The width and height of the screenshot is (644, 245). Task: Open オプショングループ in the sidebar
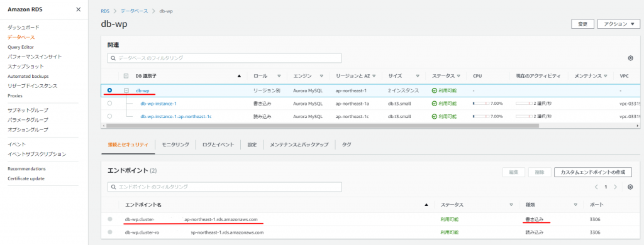28,129
